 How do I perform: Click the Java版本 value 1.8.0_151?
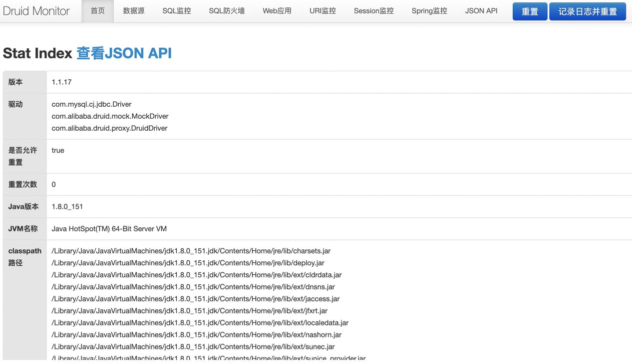[x=67, y=206]
